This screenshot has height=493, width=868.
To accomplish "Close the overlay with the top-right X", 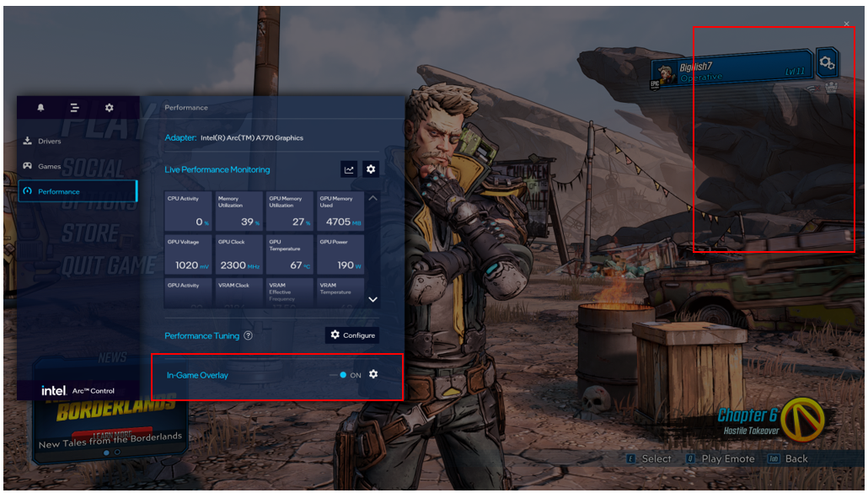I will point(846,24).
